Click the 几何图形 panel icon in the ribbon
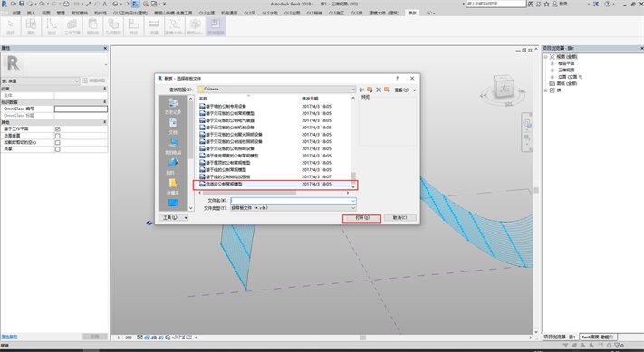The height and width of the screenshot is (352, 644). tap(113, 26)
